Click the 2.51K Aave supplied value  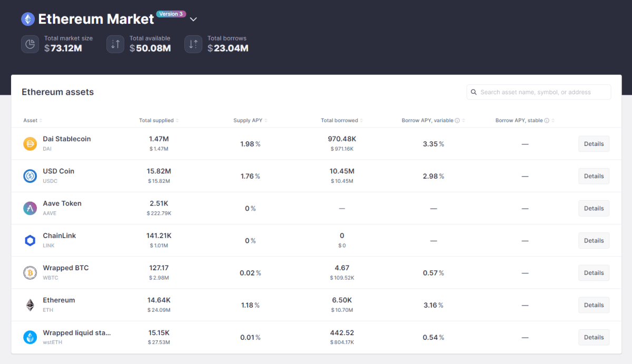coord(159,203)
